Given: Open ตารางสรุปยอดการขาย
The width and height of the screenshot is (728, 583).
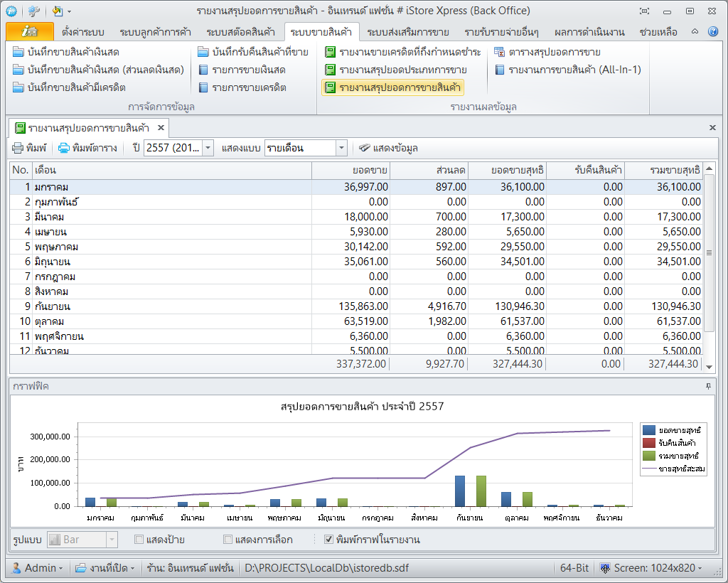Looking at the screenshot, I should click(x=547, y=52).
